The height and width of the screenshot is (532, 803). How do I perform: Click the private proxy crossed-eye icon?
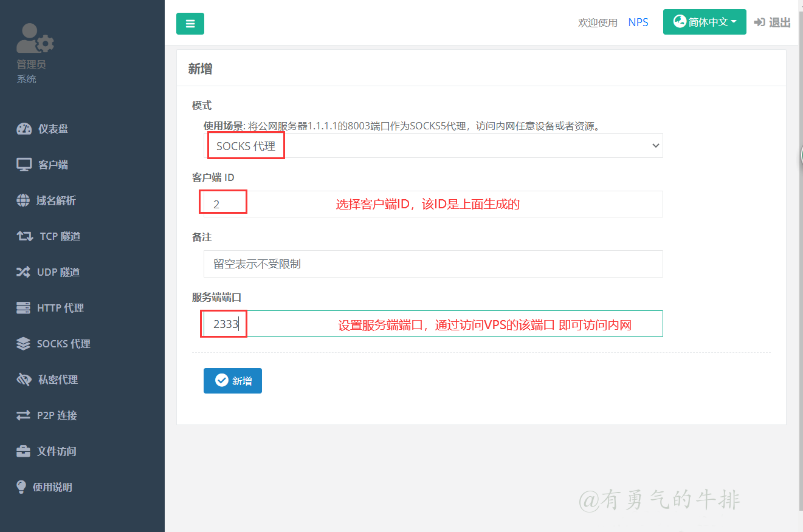[x=24, y=380]
